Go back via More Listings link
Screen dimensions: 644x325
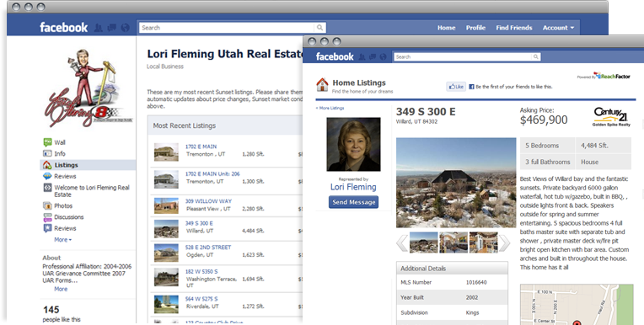tap(330, 108)
